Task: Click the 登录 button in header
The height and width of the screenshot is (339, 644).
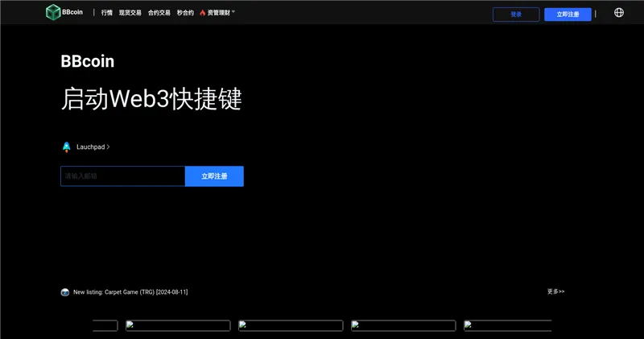Action: tap(516, 14)
